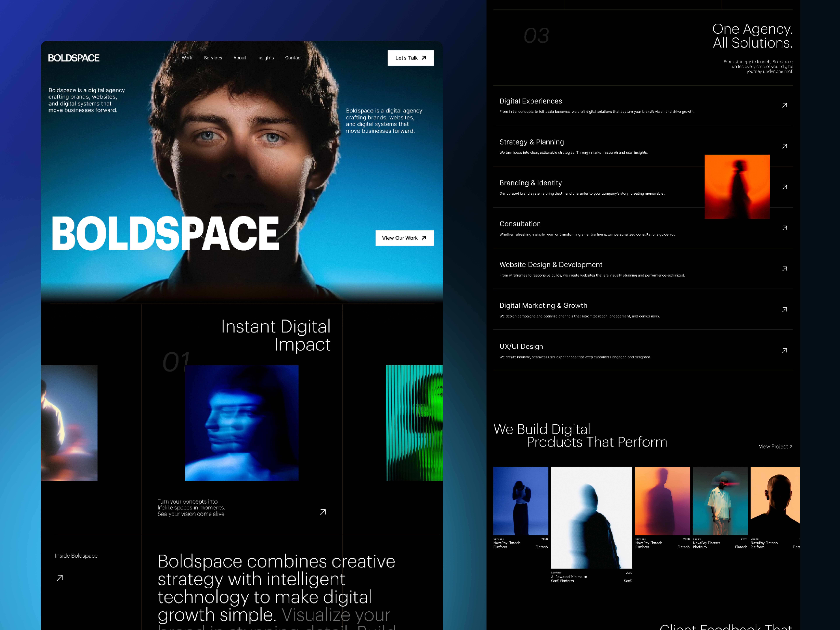The height and width of the screenshot is (630, 840).
Task: Open the large white silhouette project image
Action: click(592, 518)
